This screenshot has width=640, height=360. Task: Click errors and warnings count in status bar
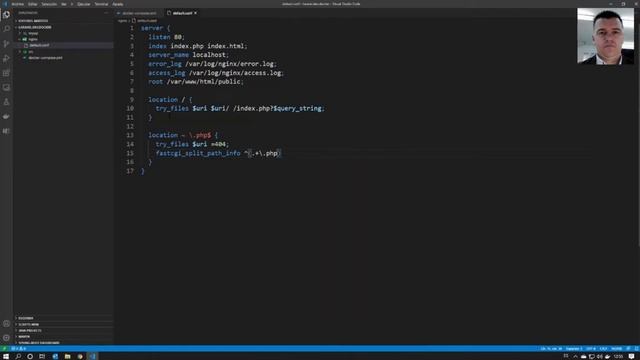(19, 349)
